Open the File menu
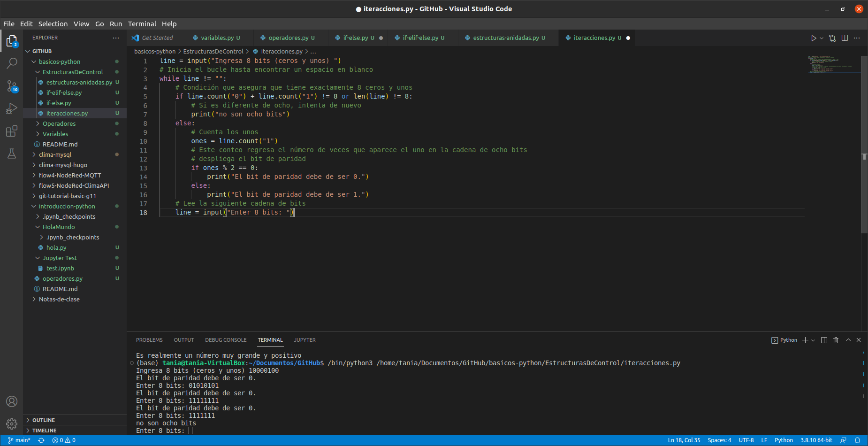The height and width of the screenshot is (446, 868). tap(9, 24)
